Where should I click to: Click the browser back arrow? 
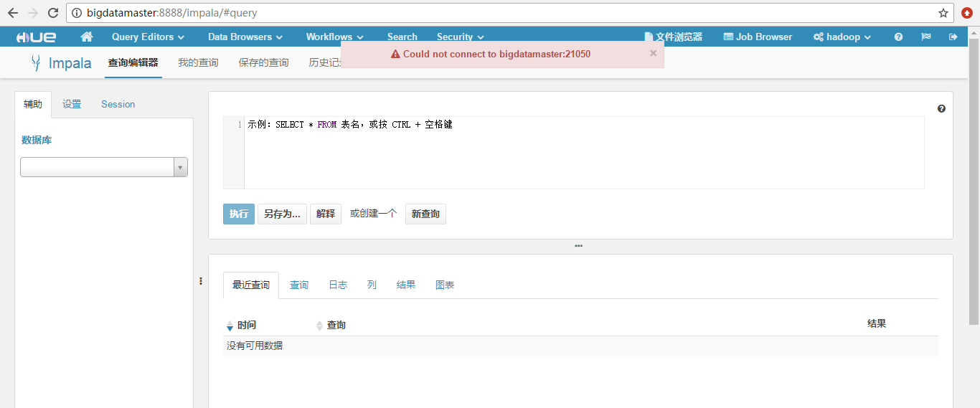point(13,13)
